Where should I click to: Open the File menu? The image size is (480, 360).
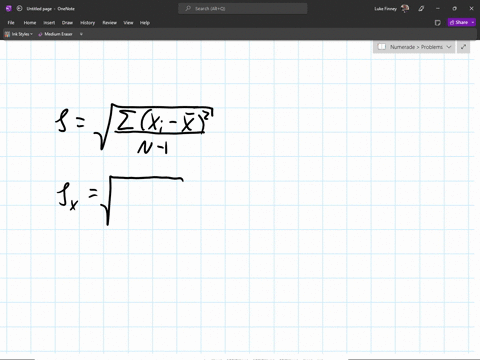click(11, 23)
